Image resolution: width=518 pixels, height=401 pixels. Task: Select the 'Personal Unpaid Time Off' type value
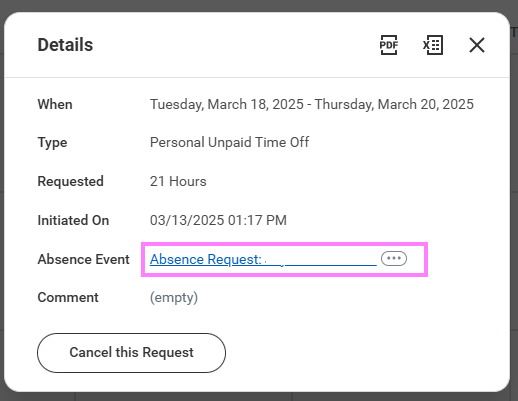229,142
